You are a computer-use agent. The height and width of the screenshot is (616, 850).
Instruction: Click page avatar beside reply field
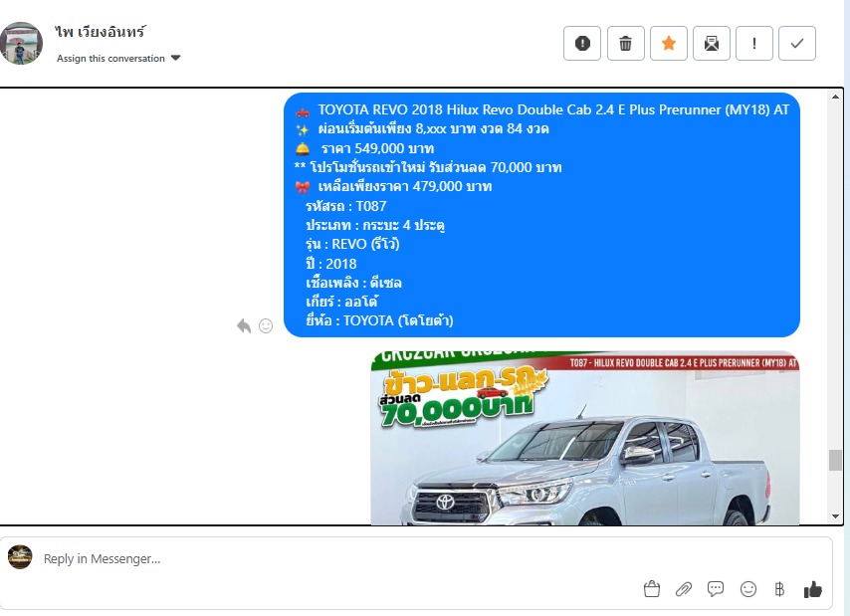coord(20,557)
